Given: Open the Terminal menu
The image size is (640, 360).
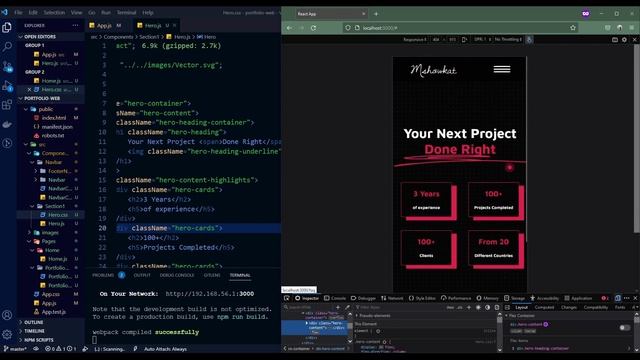Looking at the screenshot, I should tap(127, 12).
